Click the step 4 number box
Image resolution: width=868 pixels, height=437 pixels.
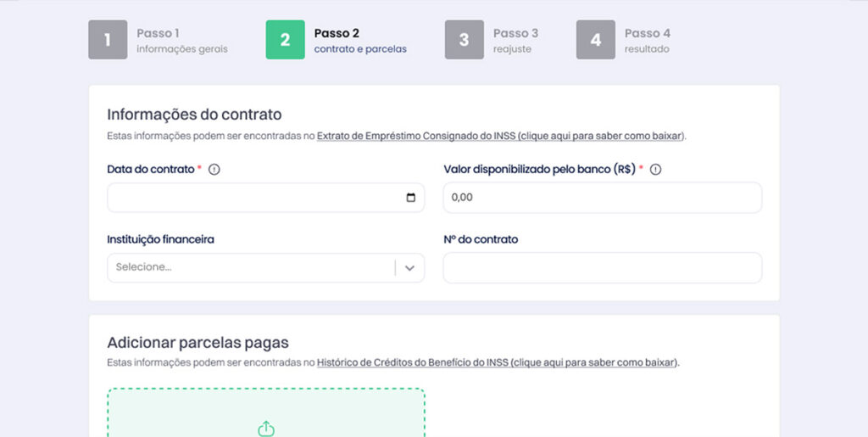(x=596, y=40)
